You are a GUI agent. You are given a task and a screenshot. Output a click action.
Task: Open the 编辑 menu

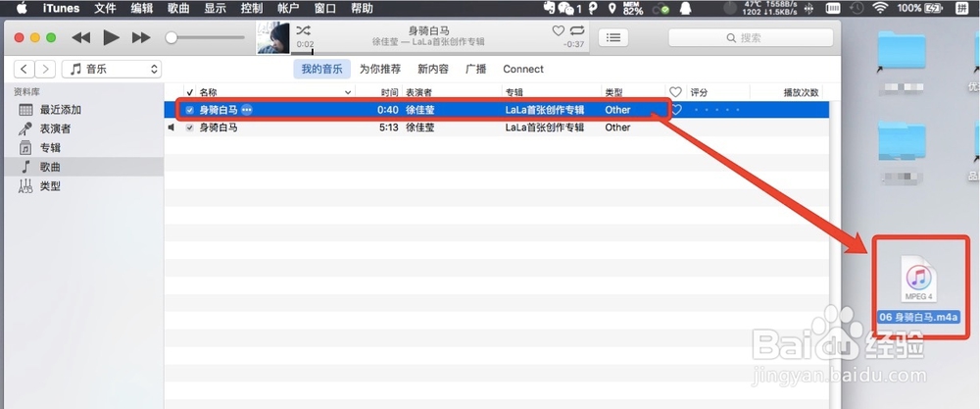point(141,8)
